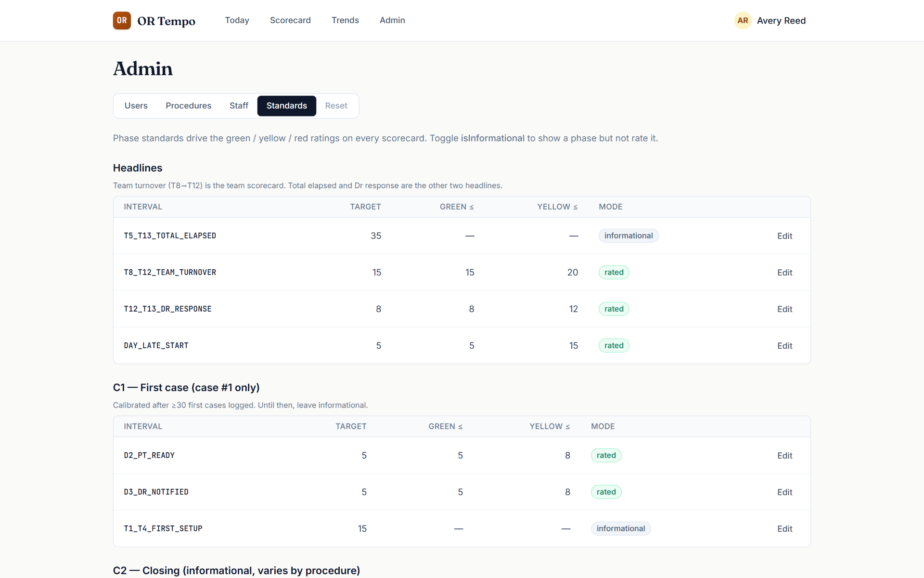Edit the D2_PT_READY standard

(x=784, y=456)
